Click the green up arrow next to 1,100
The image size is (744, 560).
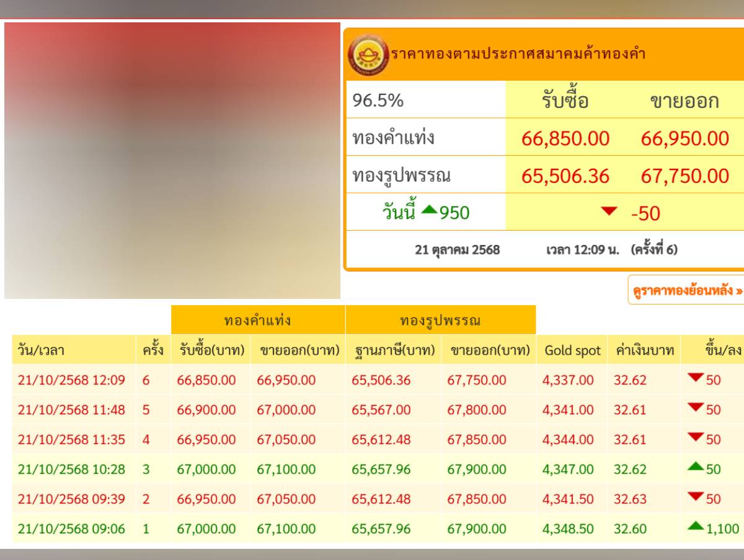[x=696, y=527]
